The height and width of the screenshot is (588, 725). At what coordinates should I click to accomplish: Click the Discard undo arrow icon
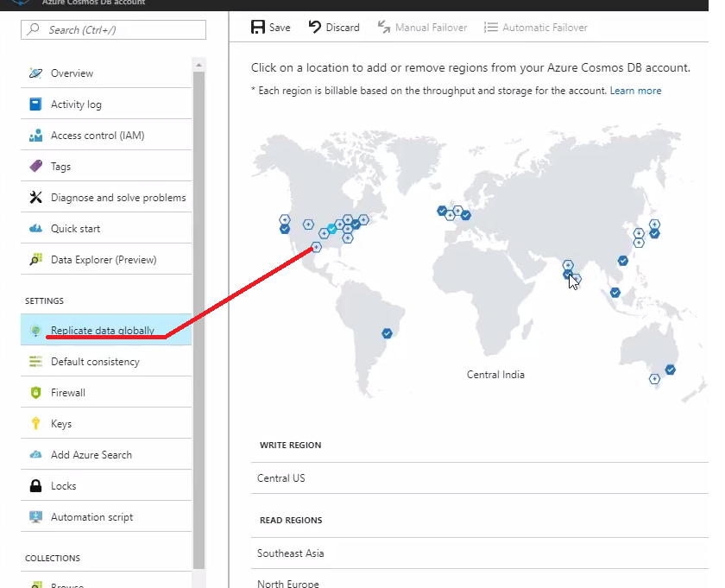pyautogui.click(x=315, y=27)
